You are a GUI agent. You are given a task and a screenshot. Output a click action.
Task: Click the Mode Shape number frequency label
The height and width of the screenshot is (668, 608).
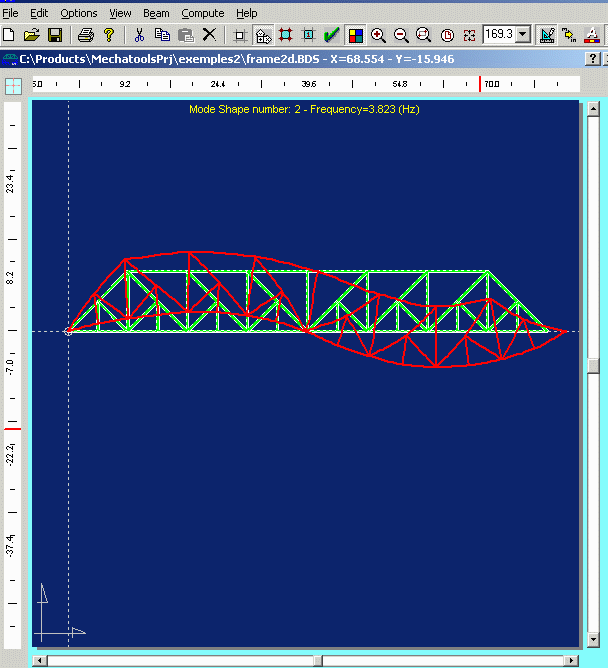pyautogui.click(x=304, y=109)
